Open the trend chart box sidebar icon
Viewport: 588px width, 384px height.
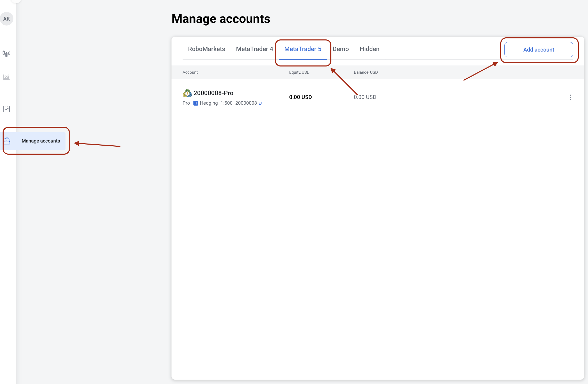[6, 109]
